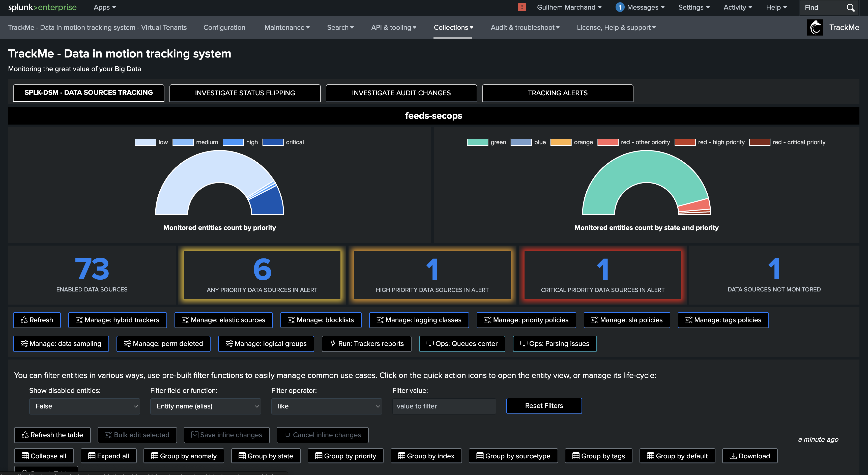Click the Manage: lagging classes sliders icon
Image resolution: width=868 pixels, height=475 pixels.
point(380,320)
